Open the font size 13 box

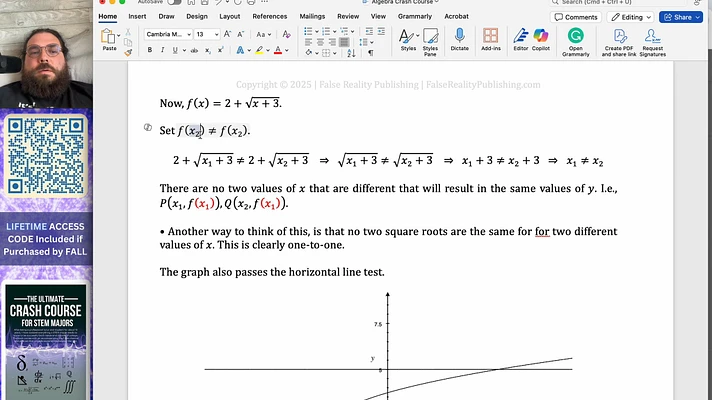(x=207, y=35)
